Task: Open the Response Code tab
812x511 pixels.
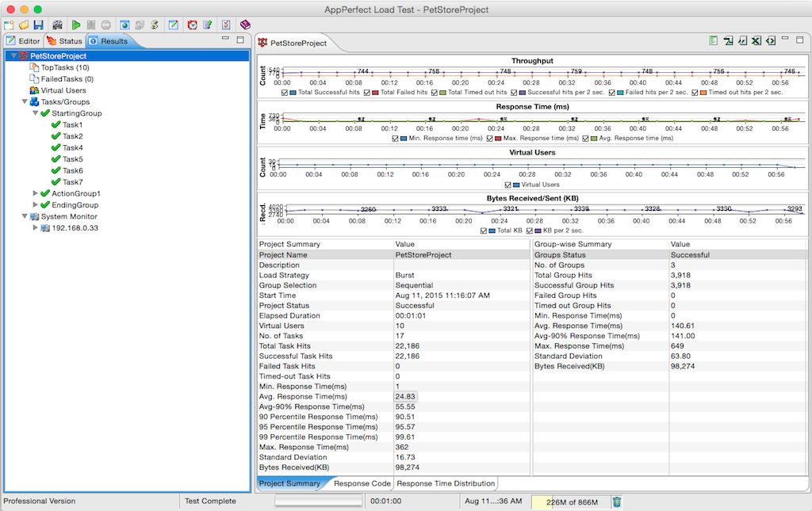Action: [x=362, y=483]
